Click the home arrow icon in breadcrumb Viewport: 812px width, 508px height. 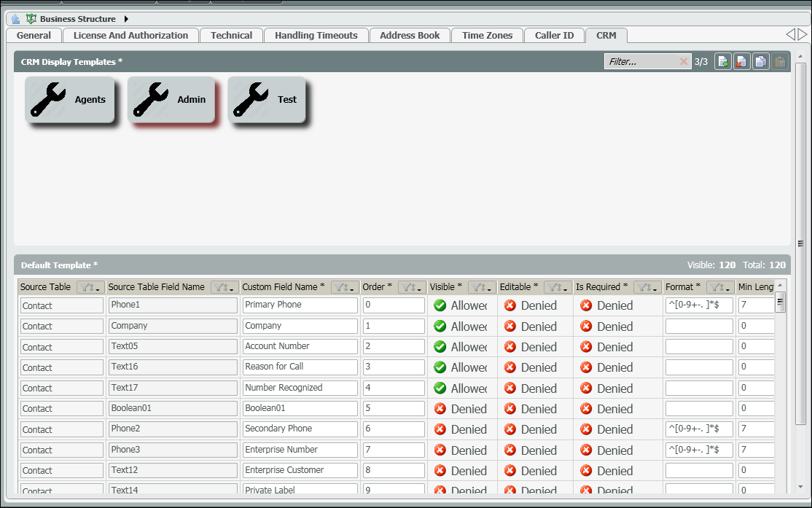(x=15, y=19)
